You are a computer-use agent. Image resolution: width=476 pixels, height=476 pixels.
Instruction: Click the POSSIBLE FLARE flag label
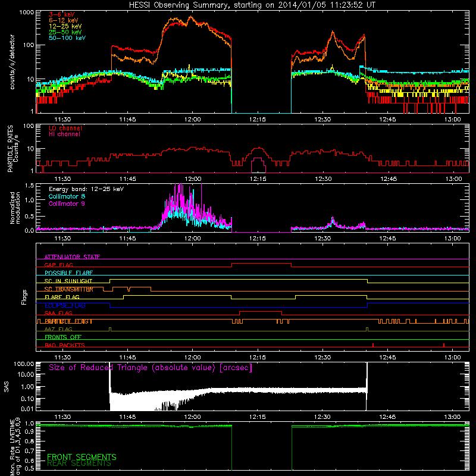(x=68, y=273)
